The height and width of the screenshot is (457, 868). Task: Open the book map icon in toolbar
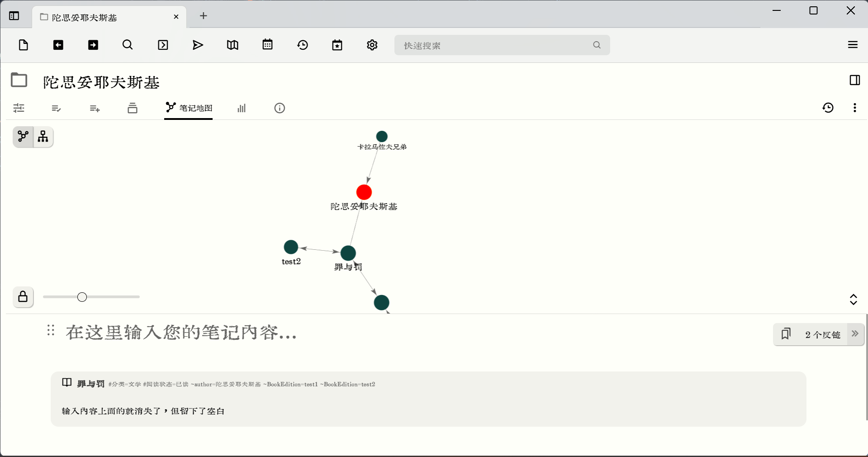click(x=232, y=45)
